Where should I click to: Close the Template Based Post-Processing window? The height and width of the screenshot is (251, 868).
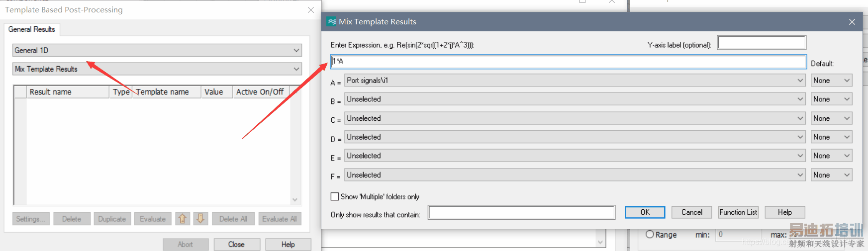(x=311, y=10)
